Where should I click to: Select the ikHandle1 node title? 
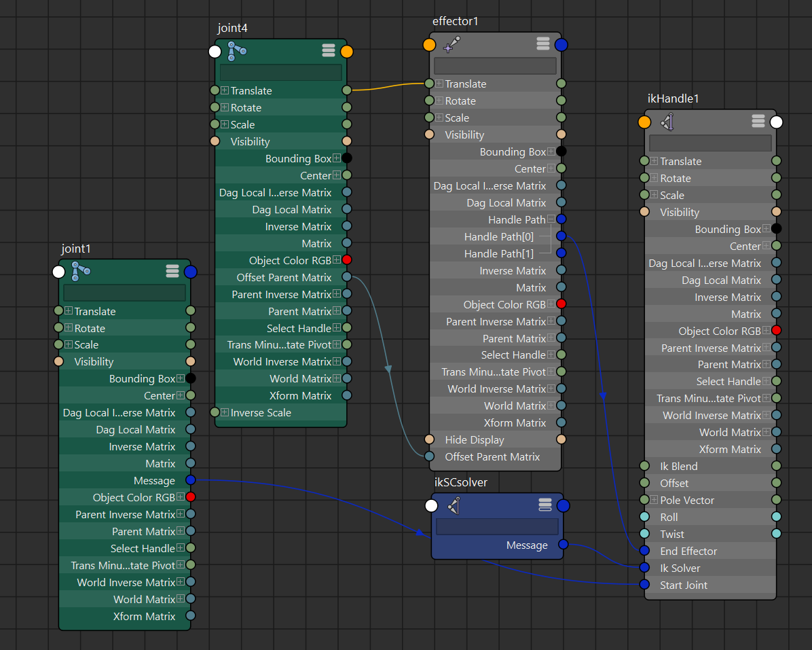[x=673, y=99]
